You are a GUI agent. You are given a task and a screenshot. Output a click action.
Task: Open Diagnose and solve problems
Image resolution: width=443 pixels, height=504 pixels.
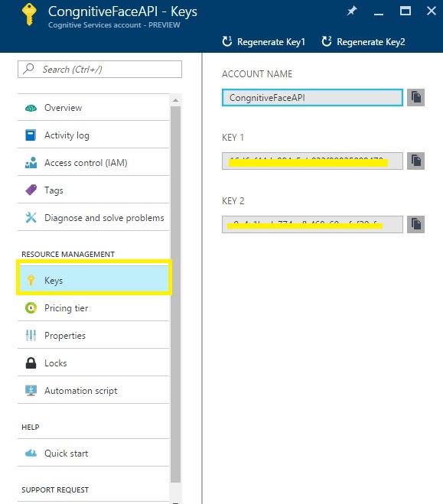[x=93, y=218]
